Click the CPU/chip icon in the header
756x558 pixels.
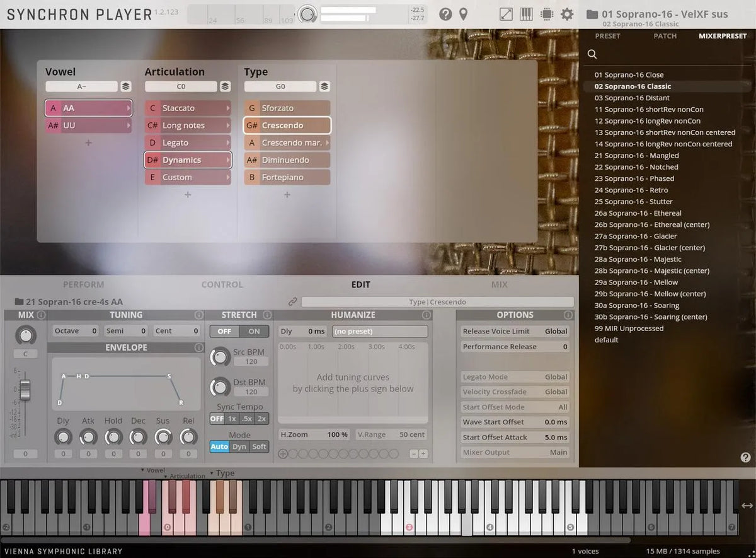(x=546, y=14)
